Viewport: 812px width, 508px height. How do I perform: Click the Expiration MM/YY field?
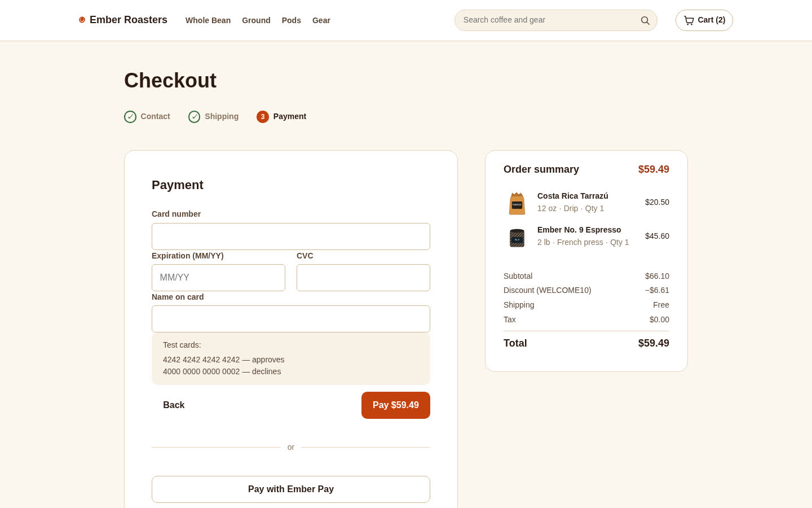(x=218, y=278)
